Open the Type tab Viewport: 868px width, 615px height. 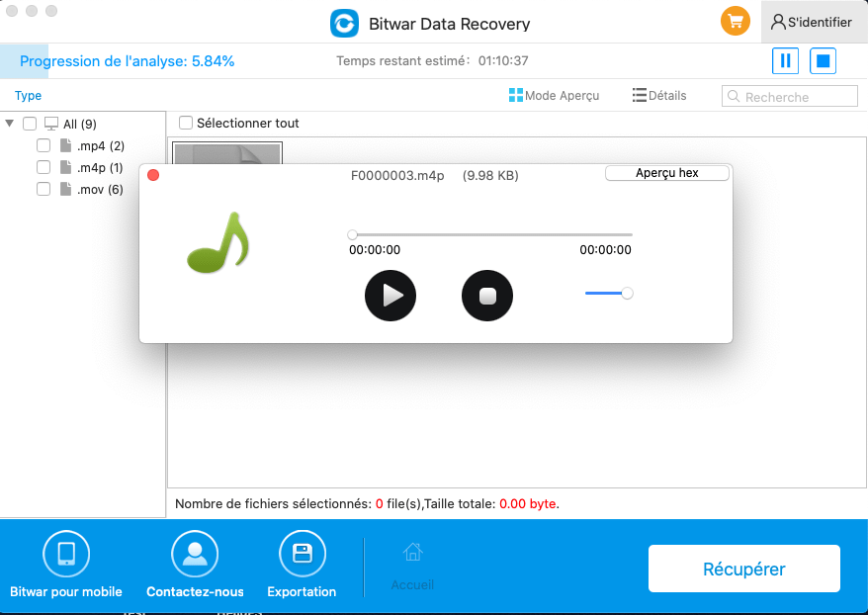[29, 95]
